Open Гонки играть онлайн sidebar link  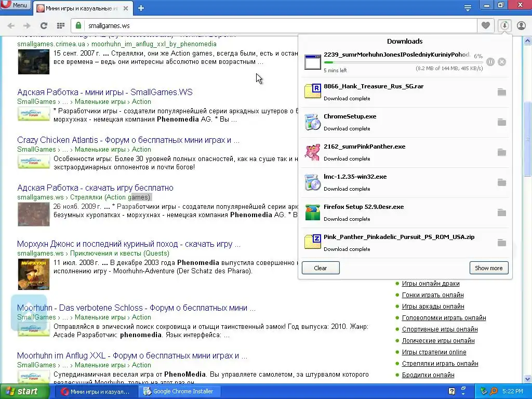point(433,295)
